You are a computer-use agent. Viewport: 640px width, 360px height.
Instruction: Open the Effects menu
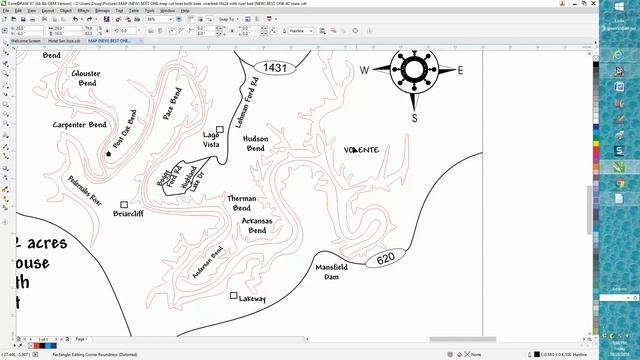83,11
